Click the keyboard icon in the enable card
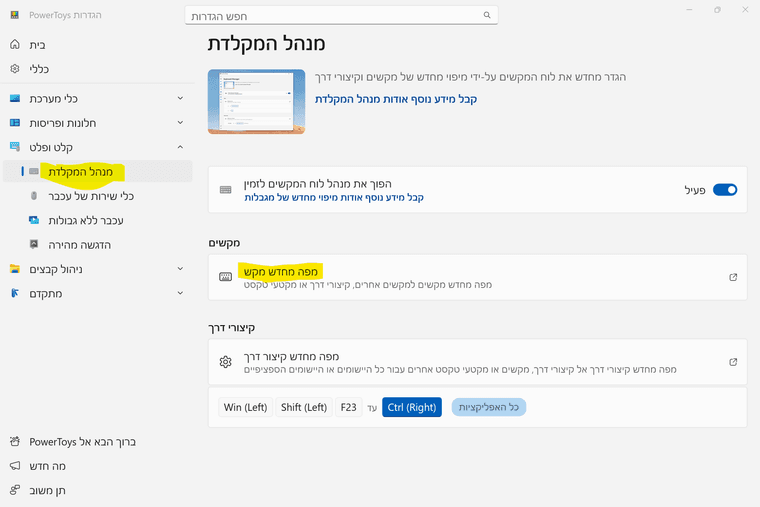Image resolution: width=760 pixels, height=507 pixels. pyautogui.click(x=225, y=190)
